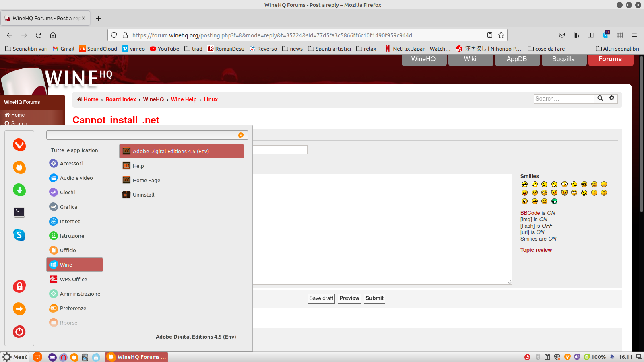Click the forum Search text field
The image size is (644, 362).
point(564,99)
